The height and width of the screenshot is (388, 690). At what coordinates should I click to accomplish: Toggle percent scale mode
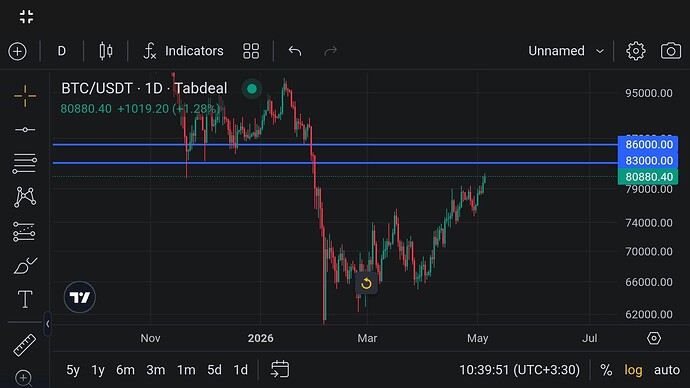coord(606,370)
